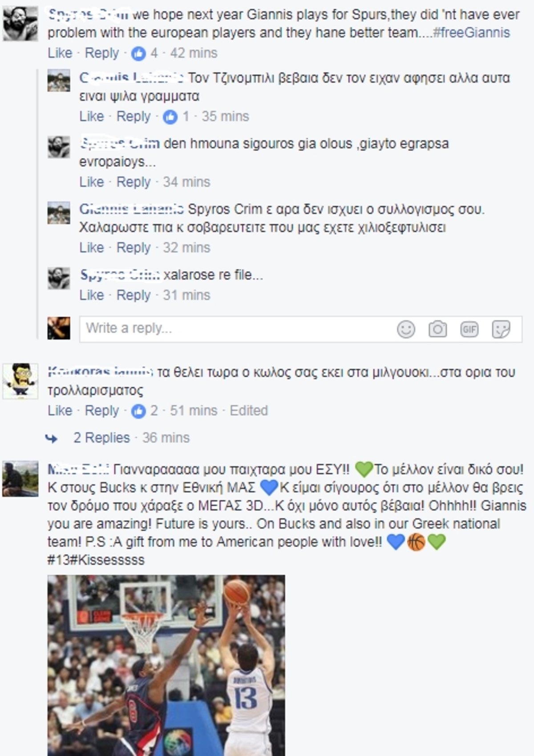The height and width of the screenshot is (756, 534).
Task: View the 4 likes on Spurs comment
Action: tap(145, 53)
